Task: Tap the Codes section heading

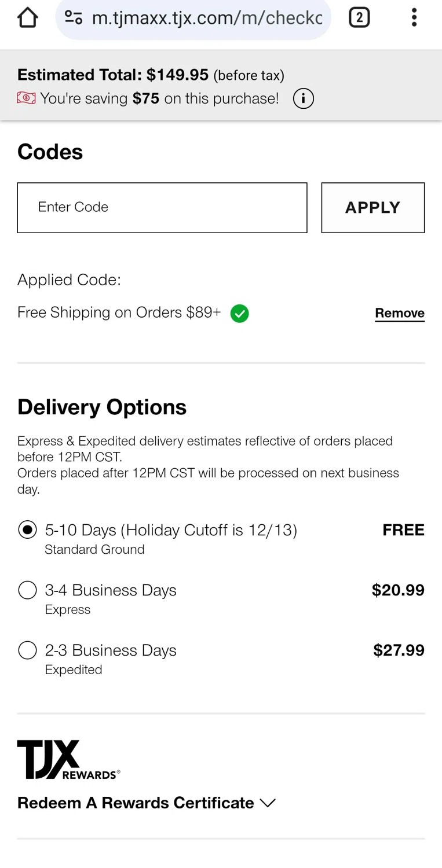Action: [x=50, y=152]
